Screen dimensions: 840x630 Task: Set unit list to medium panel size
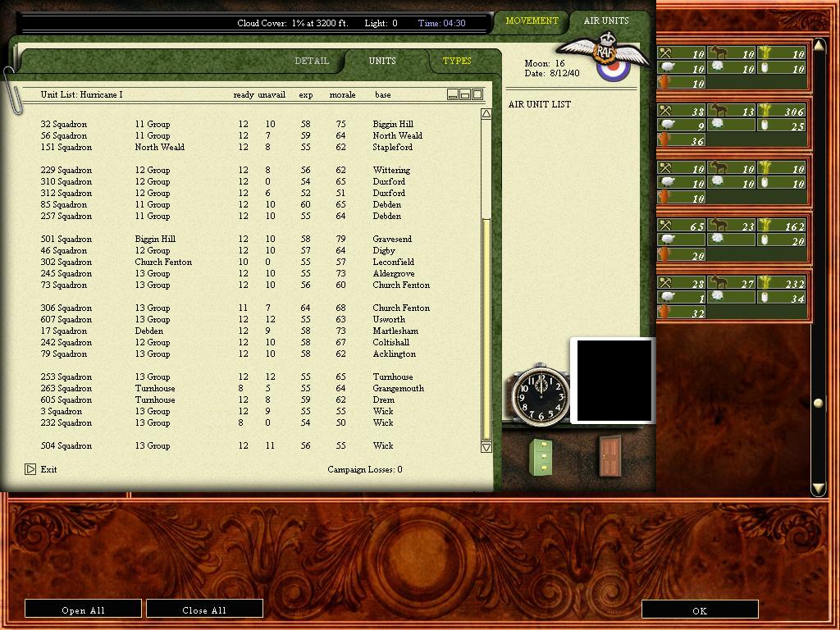click(x=465, y=95)
